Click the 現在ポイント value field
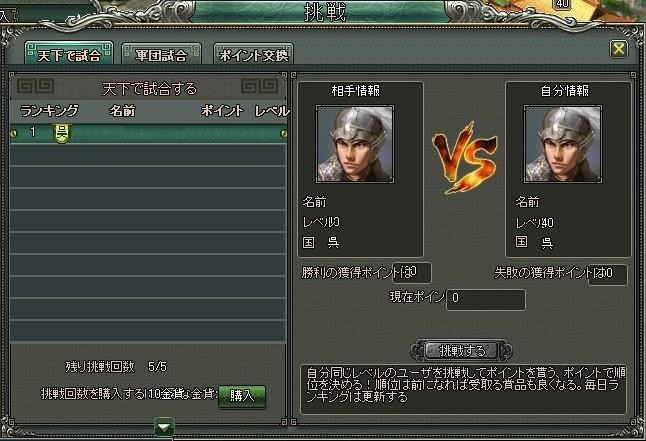 (x=486, y=300)
